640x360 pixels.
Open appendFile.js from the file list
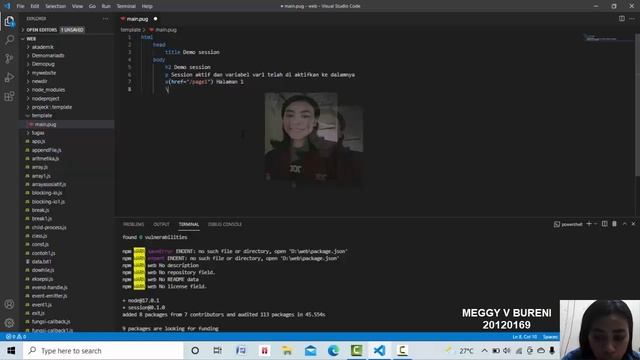tap(47, 150)
